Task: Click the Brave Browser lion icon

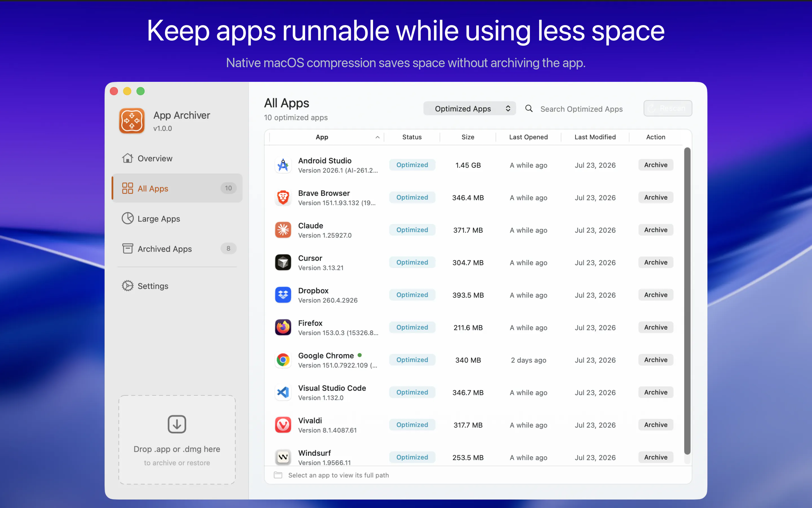Action: [x=283, y=198]
